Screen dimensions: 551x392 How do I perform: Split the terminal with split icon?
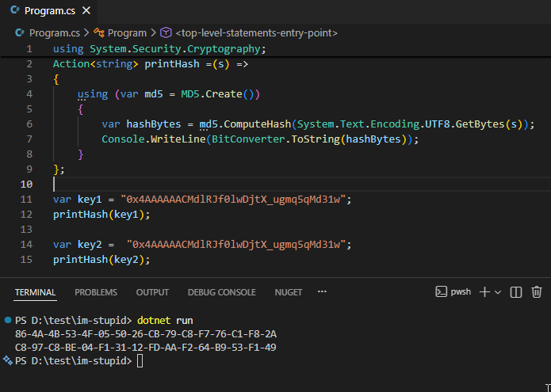(516, 292)
